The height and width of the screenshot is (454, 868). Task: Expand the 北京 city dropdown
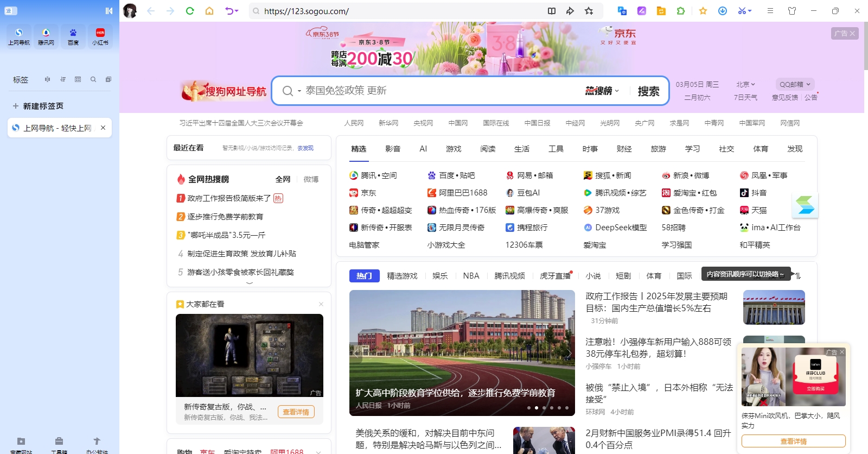[745, 85]
